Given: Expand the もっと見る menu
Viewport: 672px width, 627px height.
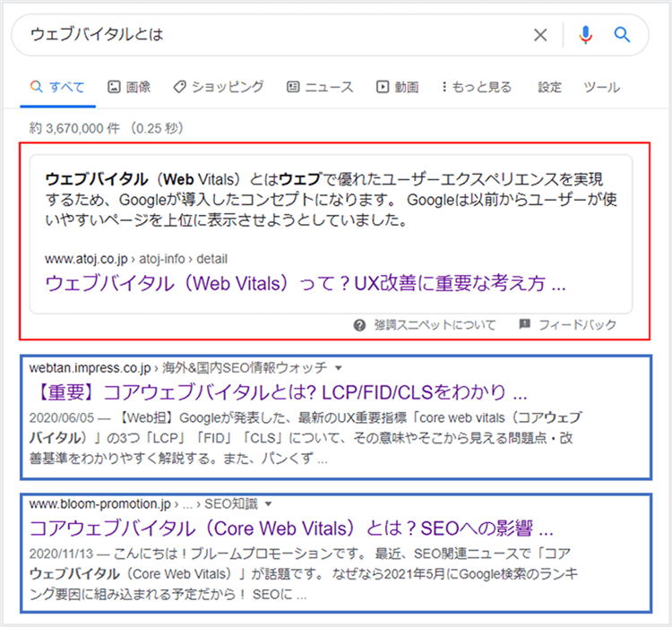Looking at the screenshot, I should point(477,87).
